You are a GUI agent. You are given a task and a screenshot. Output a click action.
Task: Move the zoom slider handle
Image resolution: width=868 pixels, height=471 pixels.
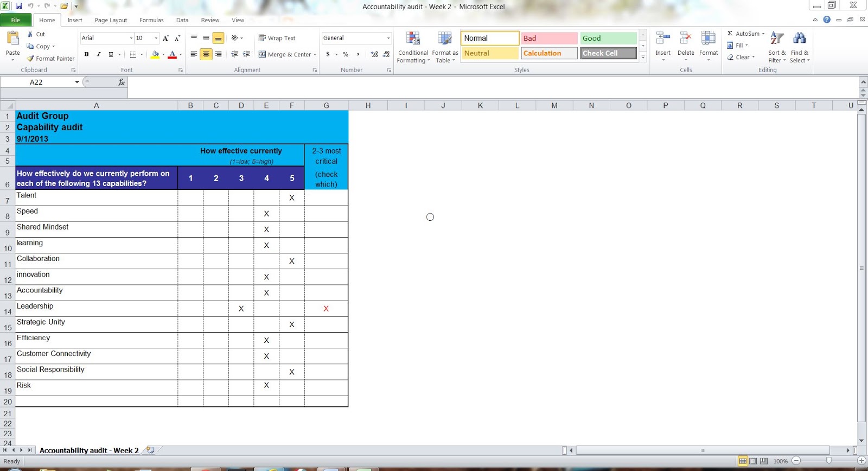pyautogui.click(x=829, y=461)
